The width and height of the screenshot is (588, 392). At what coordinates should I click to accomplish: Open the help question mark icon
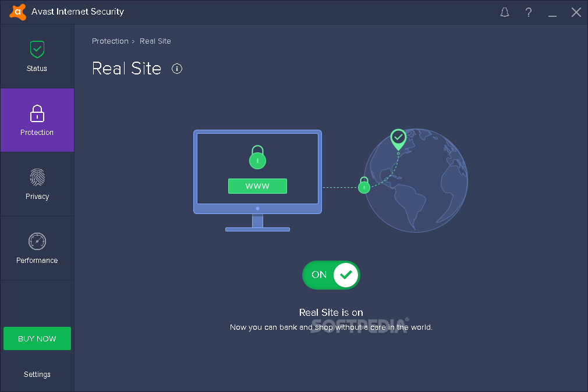tap(529, 12)
